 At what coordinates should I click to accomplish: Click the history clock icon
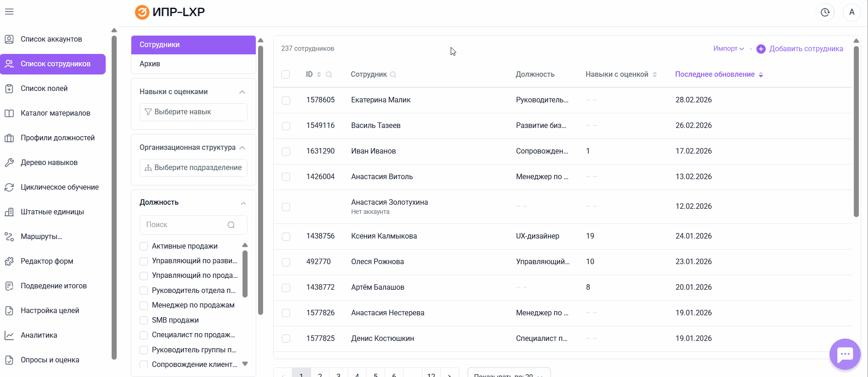pos(825,12)
